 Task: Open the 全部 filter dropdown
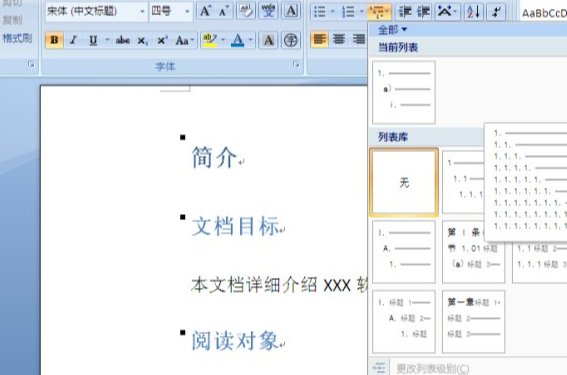(x=392, y=30)
